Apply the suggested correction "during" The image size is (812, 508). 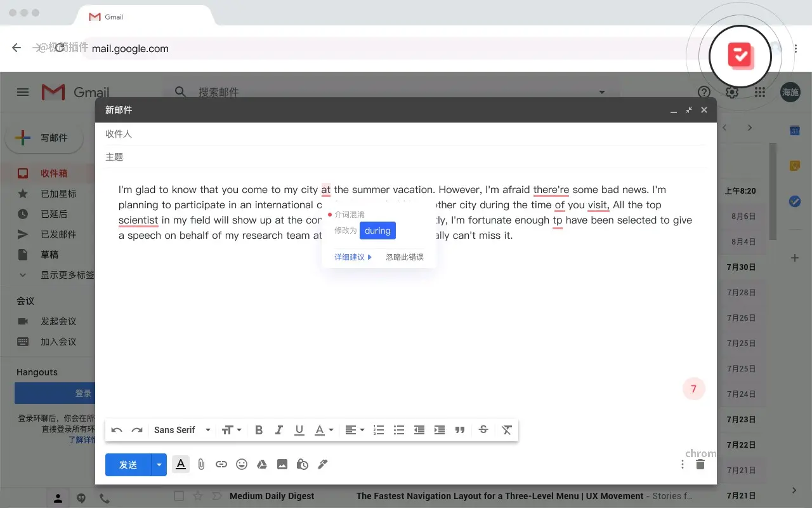(x=377, y=231)
